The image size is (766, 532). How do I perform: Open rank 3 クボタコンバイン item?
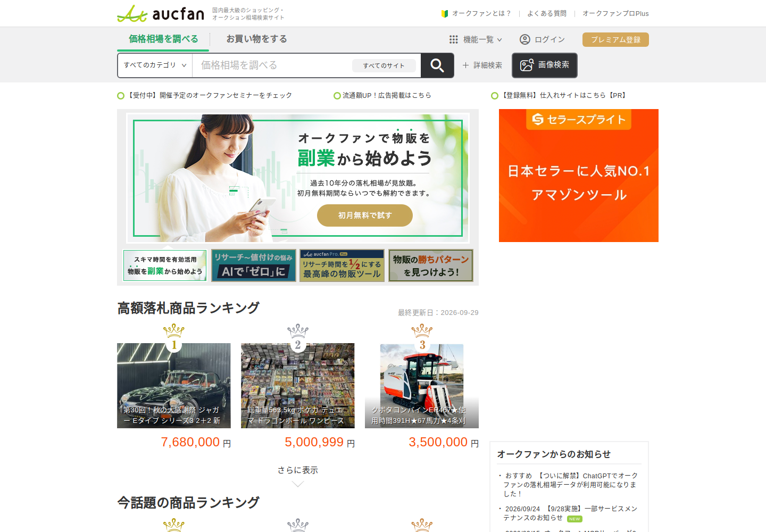422,386
